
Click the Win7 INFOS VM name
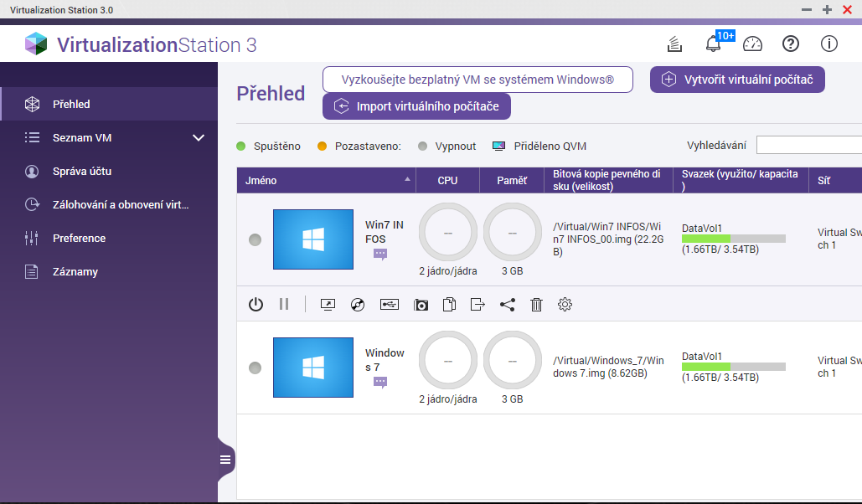385,232
